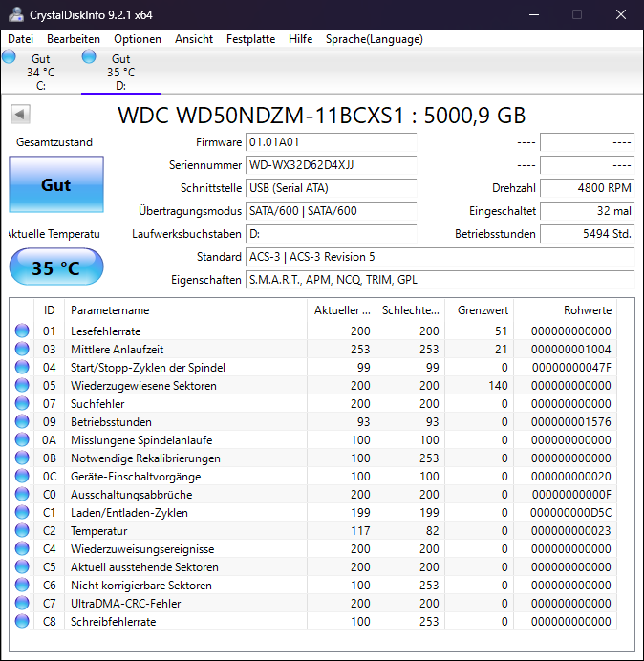Open the Bearbeiten menu
Image resolution: width=644 pixels, height=661 pixels.
point(74,39)
